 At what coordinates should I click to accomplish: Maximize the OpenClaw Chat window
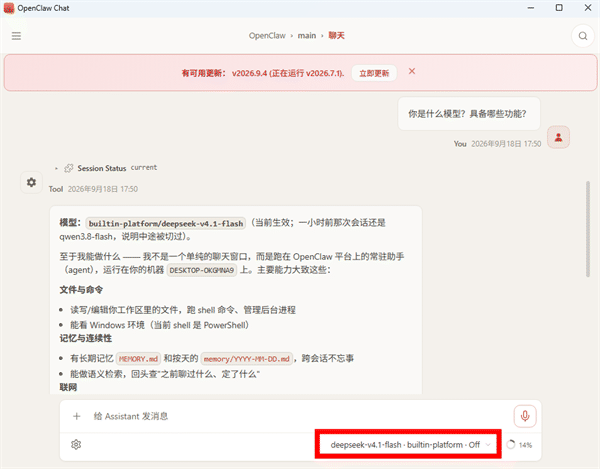tap(559, 8)
